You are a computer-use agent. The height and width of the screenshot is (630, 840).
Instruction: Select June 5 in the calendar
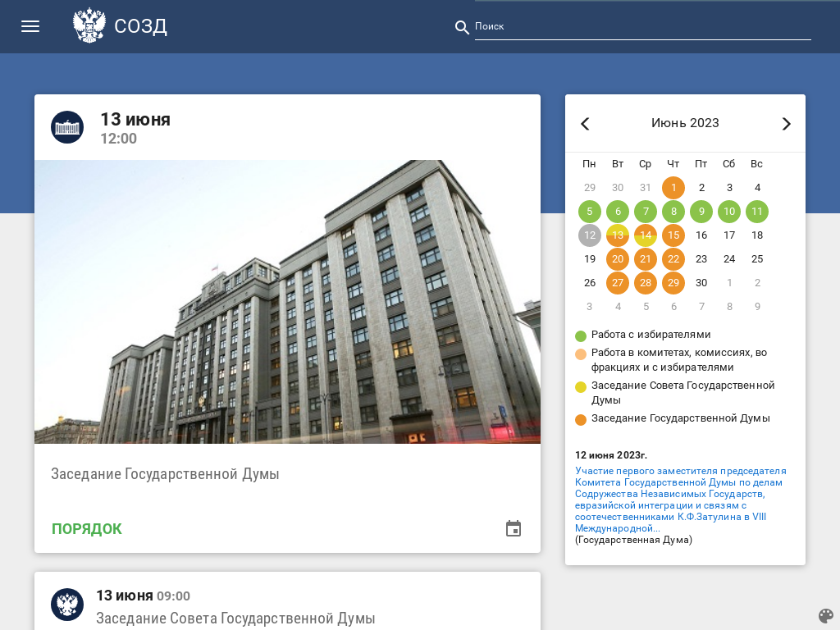coord(590,212)
